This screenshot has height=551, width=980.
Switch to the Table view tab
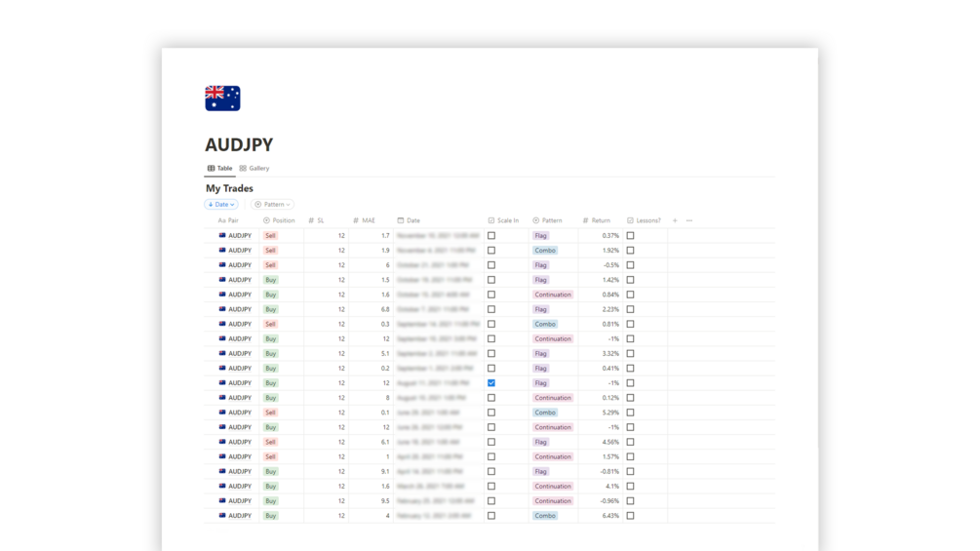pos(220,168)
